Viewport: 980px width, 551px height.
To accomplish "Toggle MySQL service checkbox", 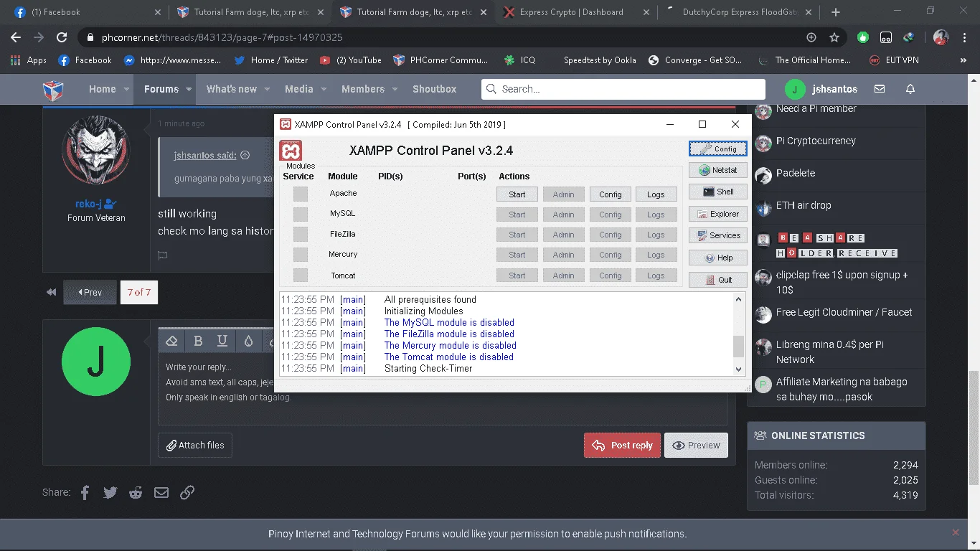I will (x=301, y=214).
